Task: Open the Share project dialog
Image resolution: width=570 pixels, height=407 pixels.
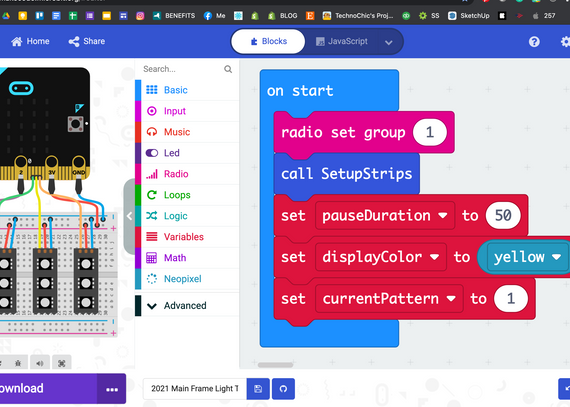Action: (87, 41)
